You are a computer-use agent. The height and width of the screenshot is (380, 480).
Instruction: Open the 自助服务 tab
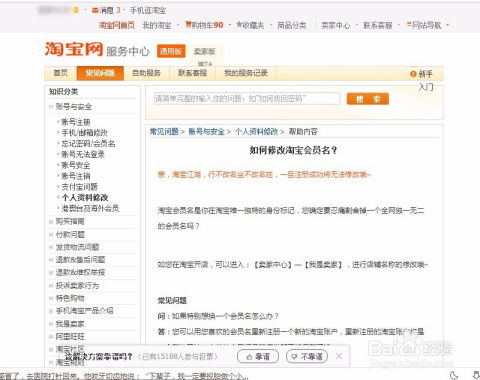pyautogui.click(x=146, y=73)
